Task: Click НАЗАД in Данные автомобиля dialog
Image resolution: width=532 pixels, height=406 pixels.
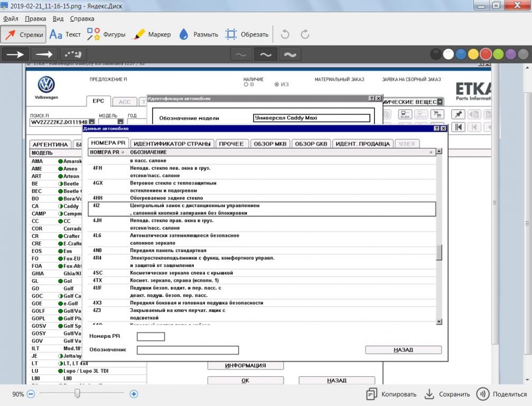Action: point(404,350)
